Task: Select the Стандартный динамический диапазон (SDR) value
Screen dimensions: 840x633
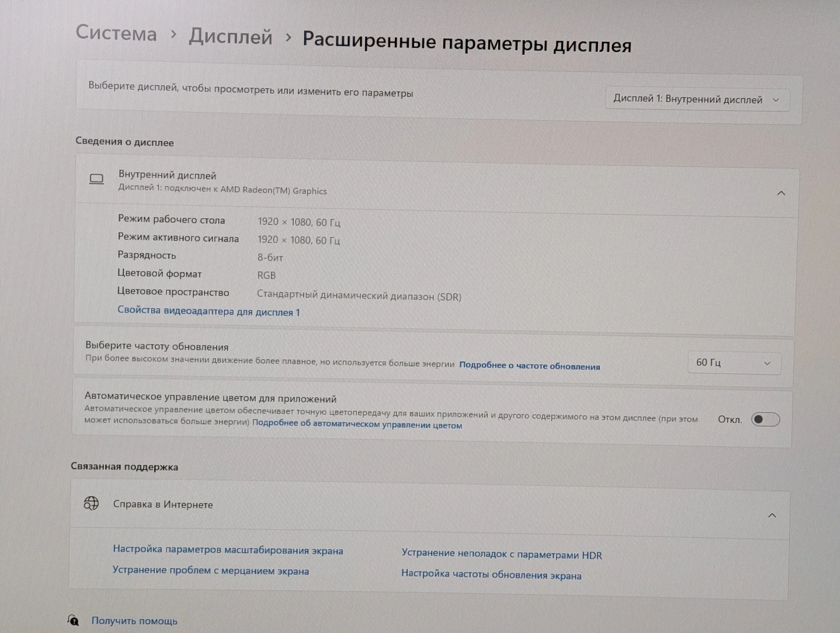Action: coord(359,295)
